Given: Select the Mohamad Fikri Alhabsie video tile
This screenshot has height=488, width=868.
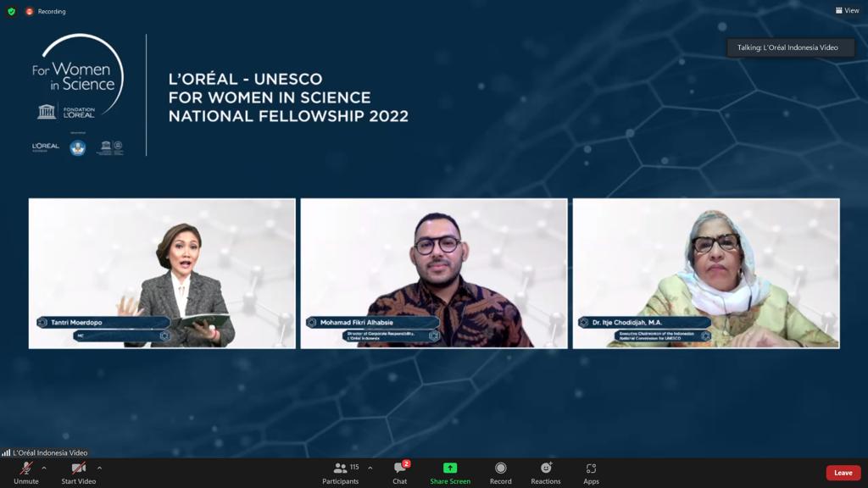Looking at the screenshot, I should click(434, 274).
